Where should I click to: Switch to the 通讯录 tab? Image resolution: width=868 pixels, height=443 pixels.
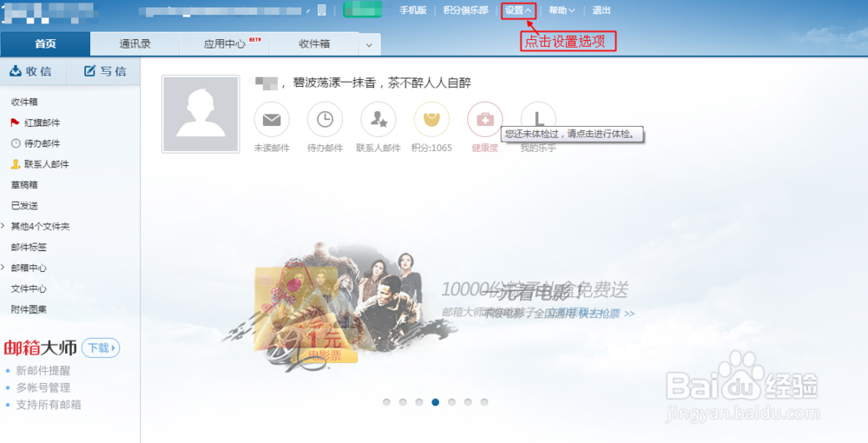pos(135,43)
